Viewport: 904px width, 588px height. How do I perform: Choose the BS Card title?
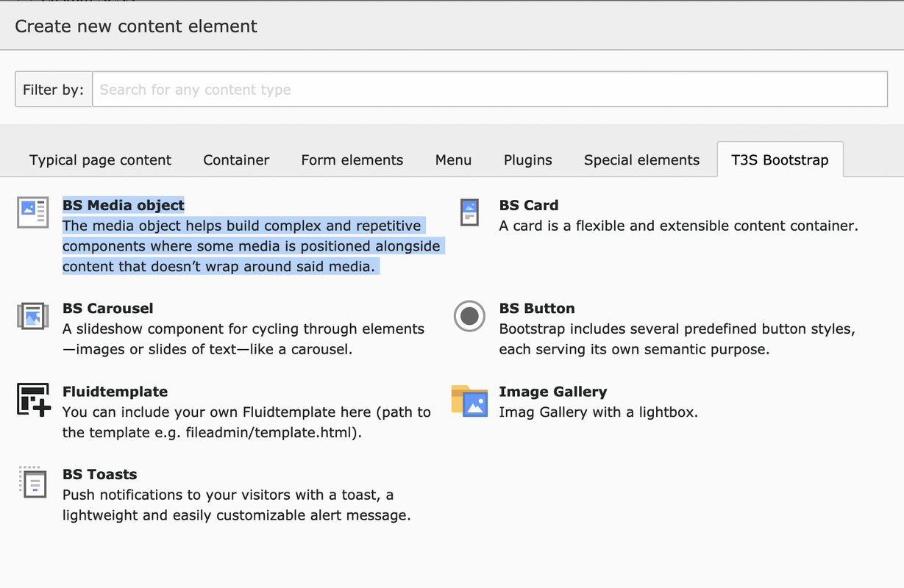[528, 205]
